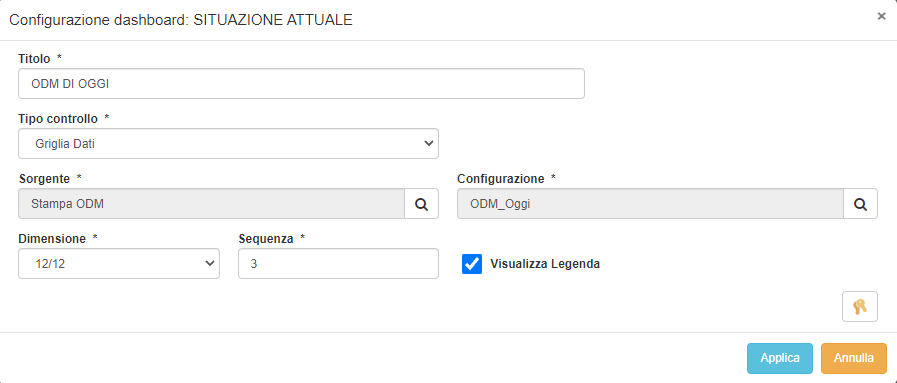897x383 pixels.
Task: Open the Sorgente search lookup icon
Action: pos(422,204)
